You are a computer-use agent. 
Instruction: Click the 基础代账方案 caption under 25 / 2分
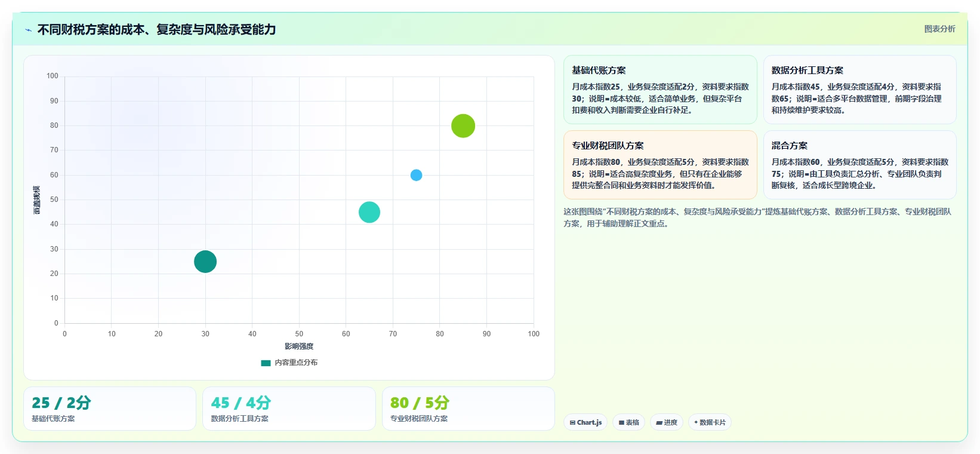pyautogui.click(x=53, y=419)
